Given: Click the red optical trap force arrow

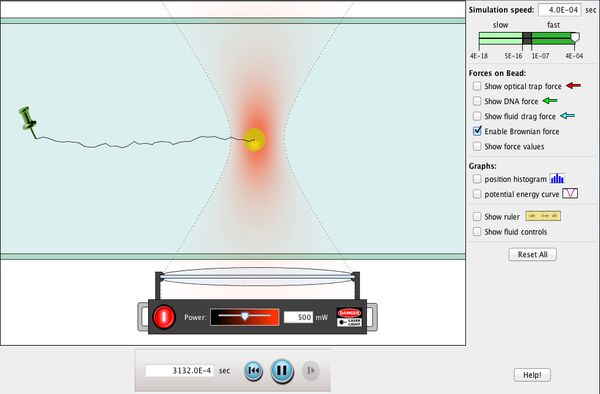Looking at the screenshot, I should pos(573,86).
